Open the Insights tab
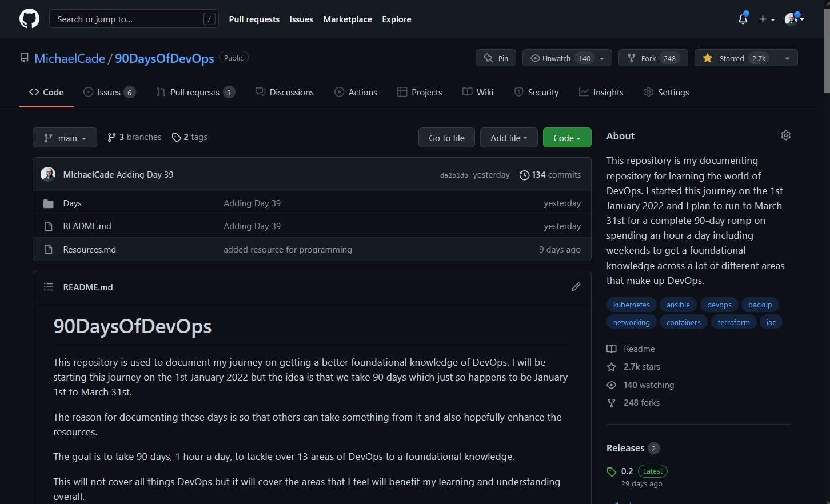 pos(601,92)
